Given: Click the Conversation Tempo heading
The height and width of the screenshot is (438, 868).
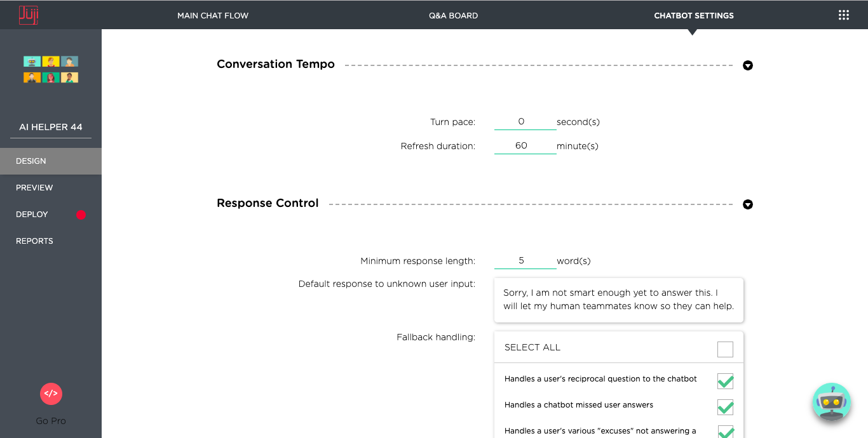Looking at the screenshot, I should coord(276,64).
